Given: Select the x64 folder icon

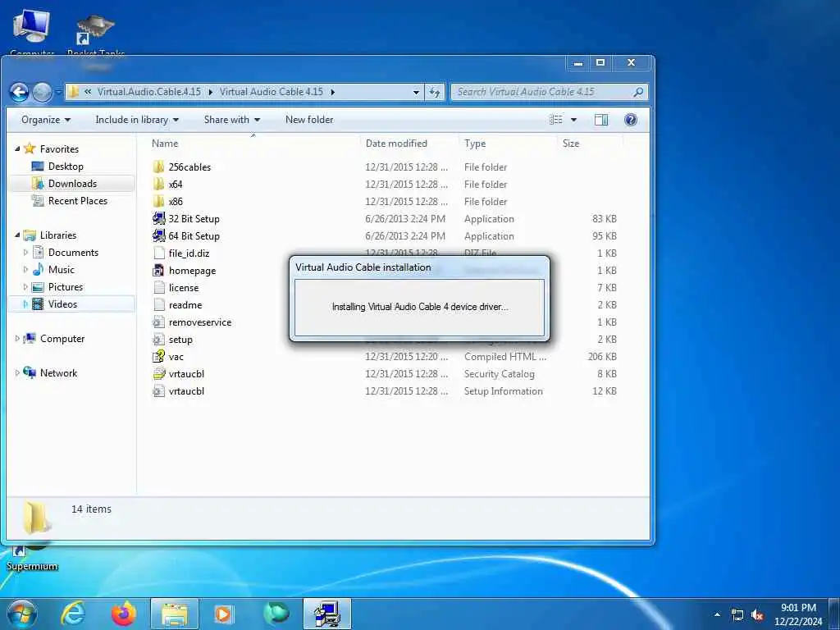Looking at the screenshot, I should click(x=158, y=184).
